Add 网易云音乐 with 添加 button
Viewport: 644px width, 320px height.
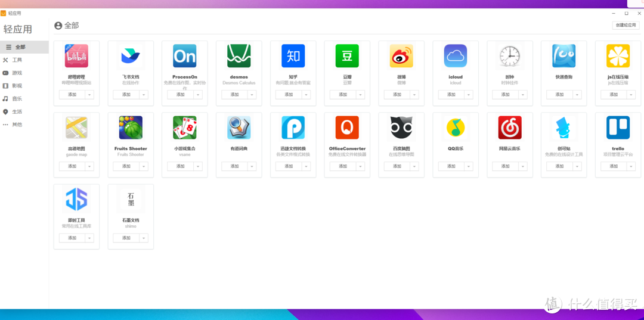point(506,167)
